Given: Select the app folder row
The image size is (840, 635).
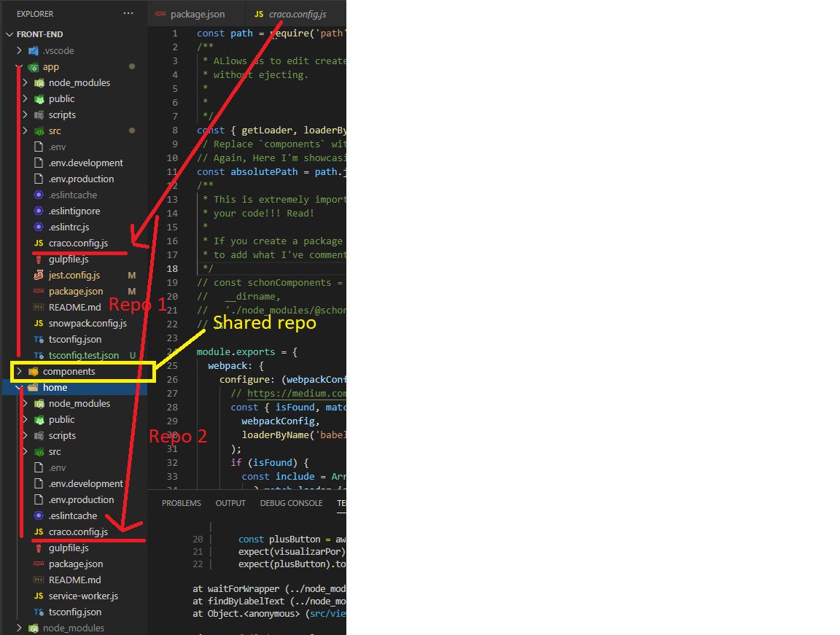Looking at the screenshot, I should click(74, 66).
